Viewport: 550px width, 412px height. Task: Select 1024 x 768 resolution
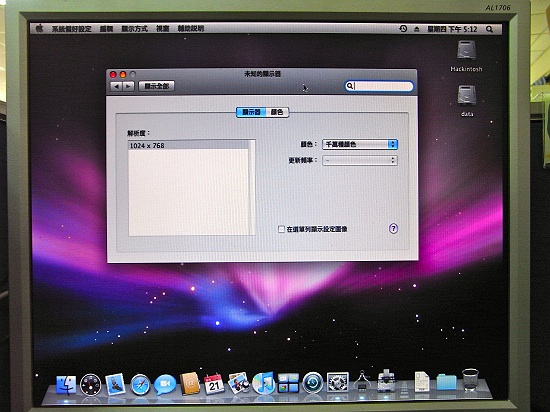tap(189, 145)
